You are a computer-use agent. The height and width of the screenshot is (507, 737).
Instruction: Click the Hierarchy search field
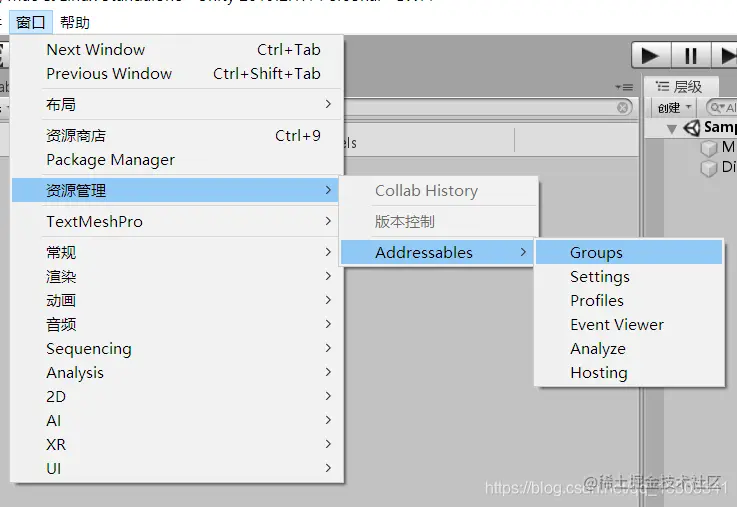coord(721,108)
